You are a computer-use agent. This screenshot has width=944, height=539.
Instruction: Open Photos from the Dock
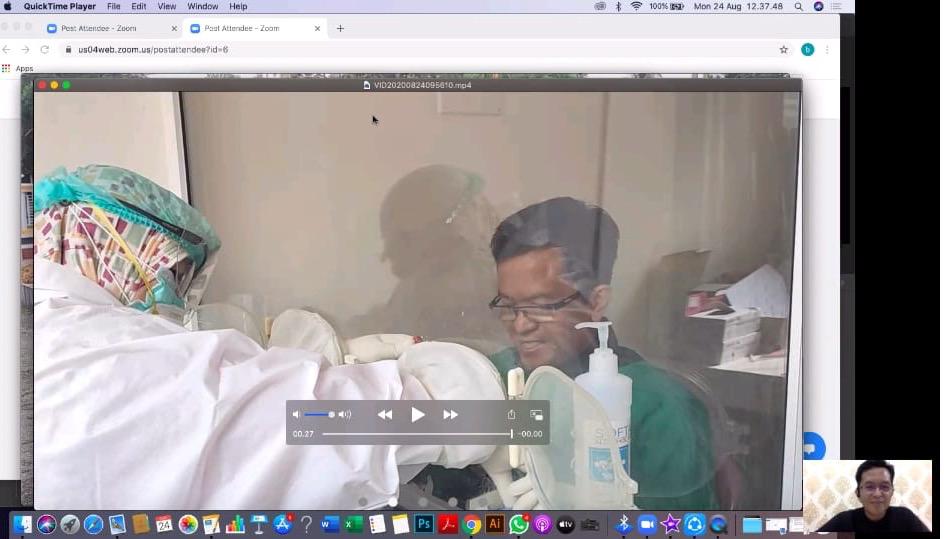[x=188, y=524]
